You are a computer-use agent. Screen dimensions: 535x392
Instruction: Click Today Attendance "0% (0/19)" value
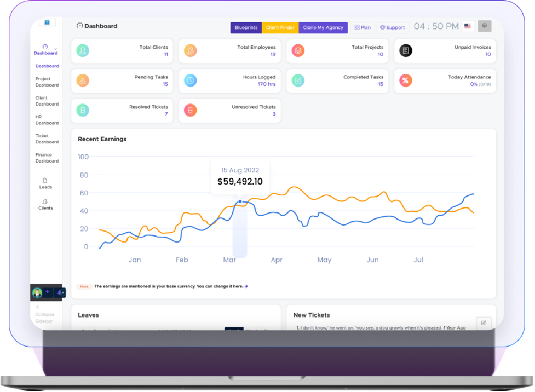[481, 84]
